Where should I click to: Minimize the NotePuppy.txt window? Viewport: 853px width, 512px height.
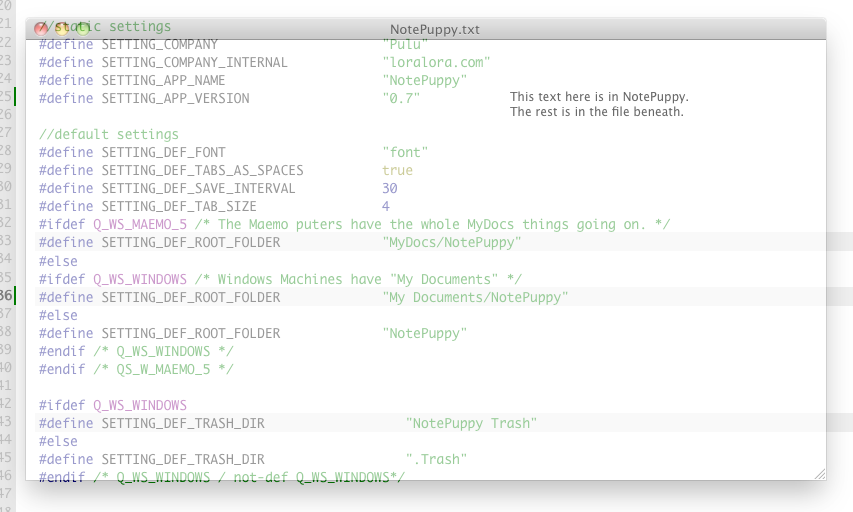point(62,29)
